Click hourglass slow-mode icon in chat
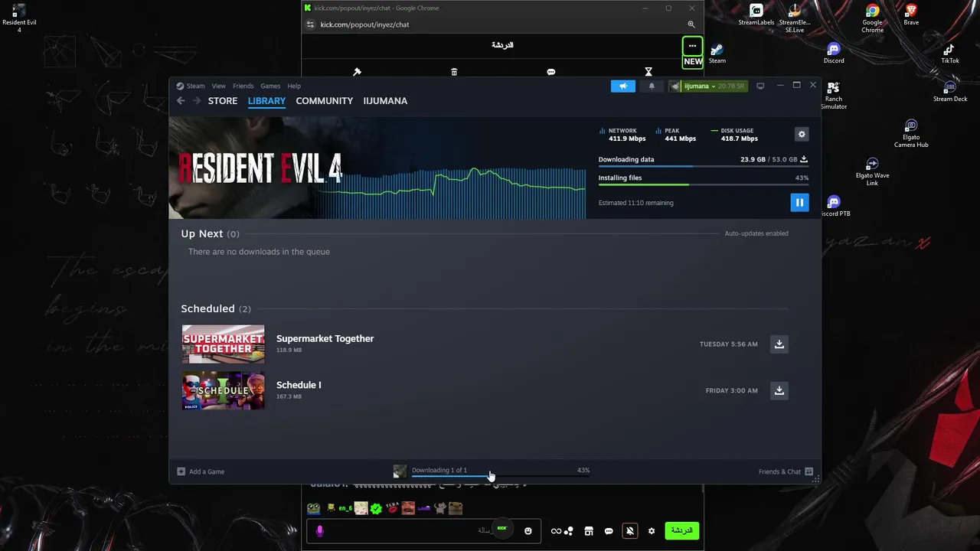The width and height of the screenshot is (980, 551). pos(648,72)
